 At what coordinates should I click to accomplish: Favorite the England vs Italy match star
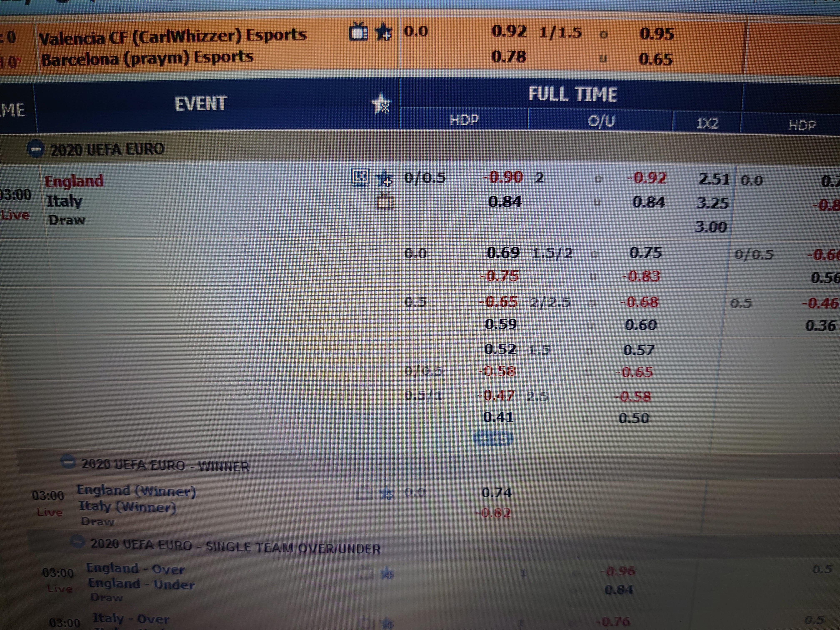tap(385, 178)
